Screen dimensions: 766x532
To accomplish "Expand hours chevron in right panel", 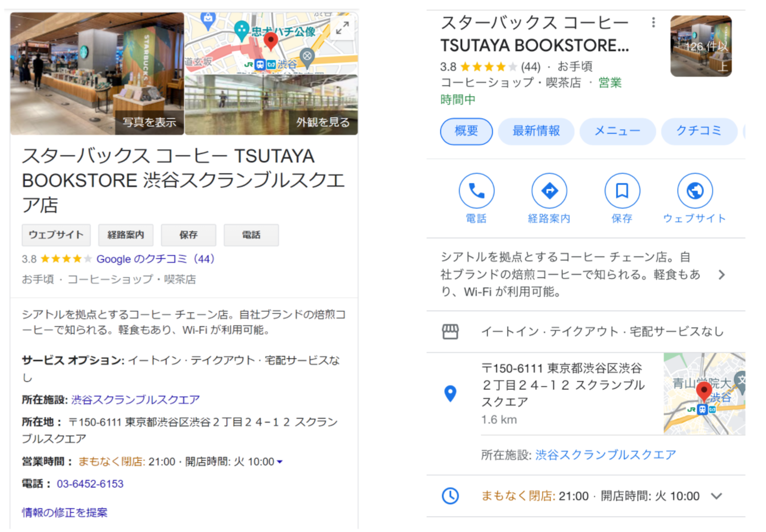I will point(716,496).
